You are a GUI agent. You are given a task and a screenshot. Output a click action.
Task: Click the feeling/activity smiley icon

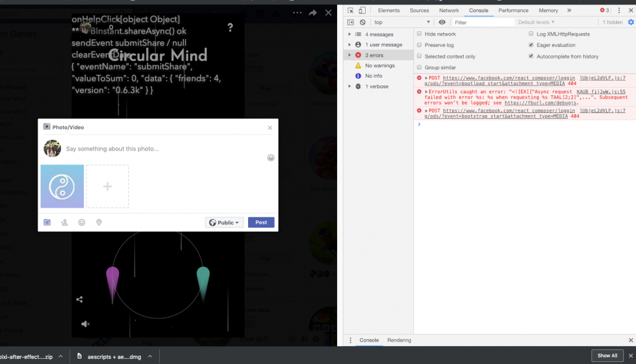(x=81, y=222)
